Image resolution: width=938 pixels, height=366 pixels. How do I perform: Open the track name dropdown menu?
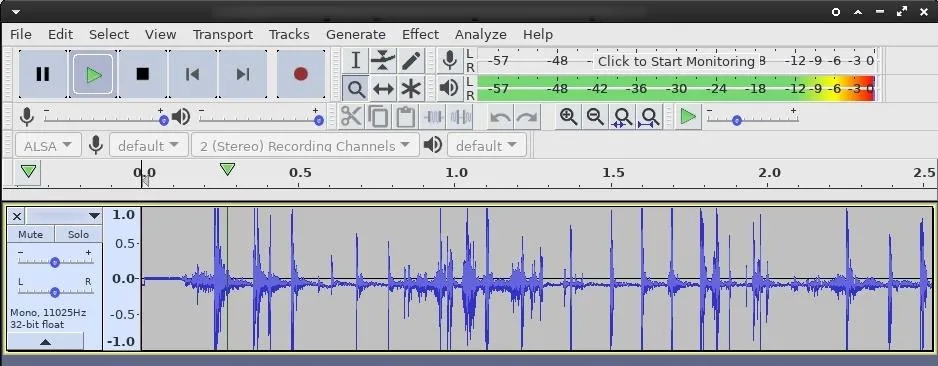point(63,216)
